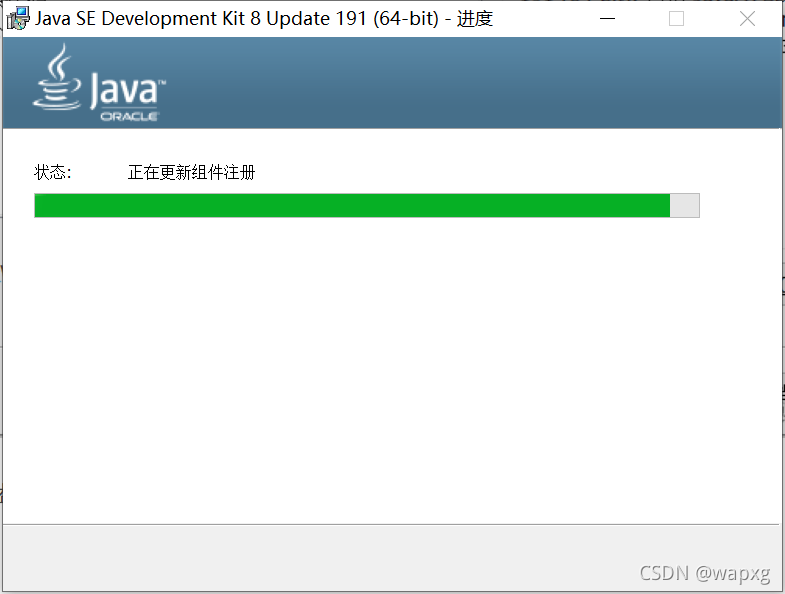Screen dimensions: 785x594
Task: Click the CSDN @wapxg watermark
Action: (x=705, y=573)
